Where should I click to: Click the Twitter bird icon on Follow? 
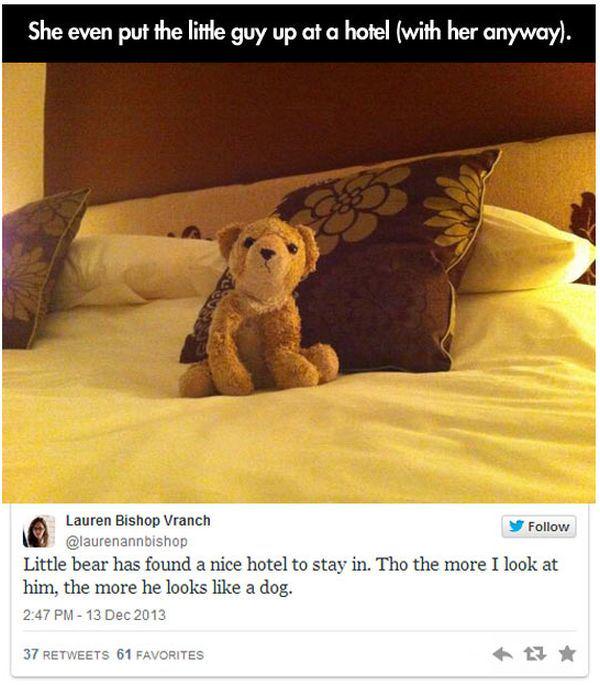tap(516, 526)
